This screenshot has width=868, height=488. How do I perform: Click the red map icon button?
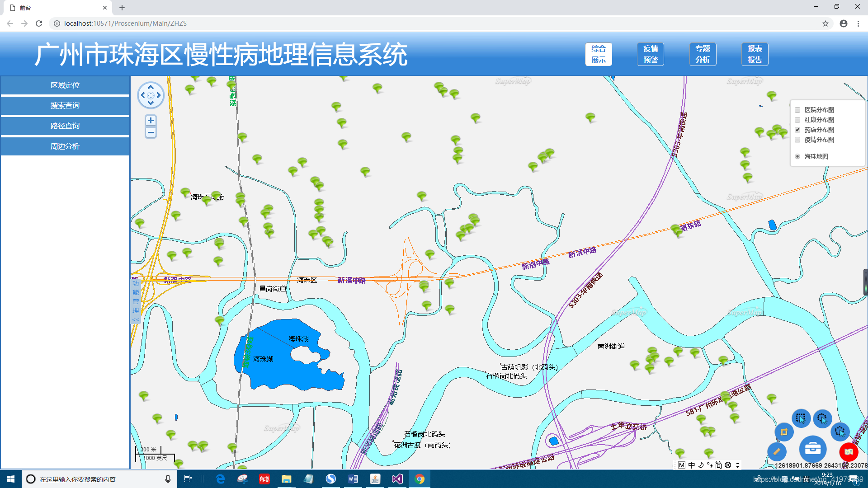click(x=849, y=451)
